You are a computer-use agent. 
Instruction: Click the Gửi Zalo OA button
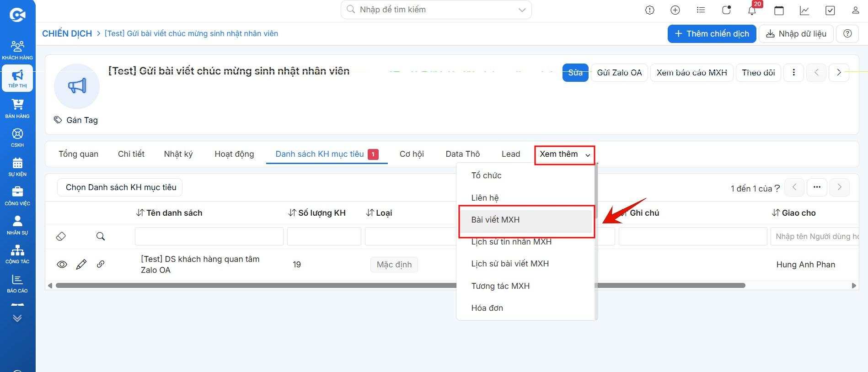click(x=619, y=72)
